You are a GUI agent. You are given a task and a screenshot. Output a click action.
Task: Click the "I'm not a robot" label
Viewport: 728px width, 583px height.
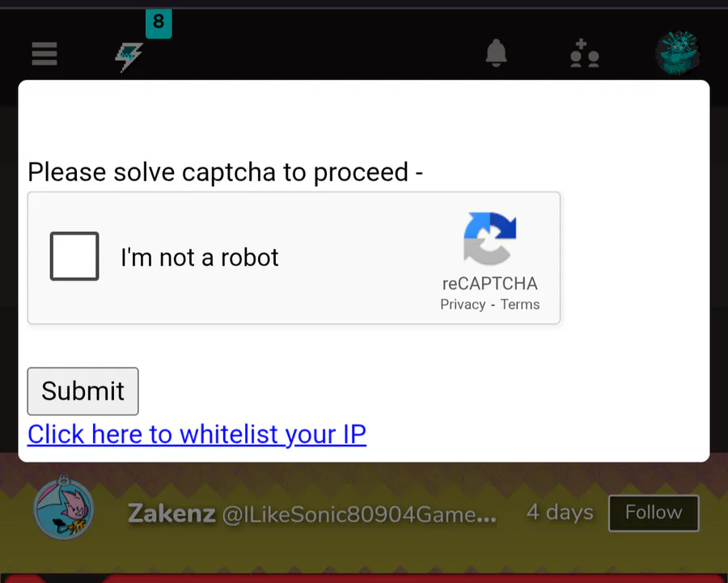[x=200, y=257]
